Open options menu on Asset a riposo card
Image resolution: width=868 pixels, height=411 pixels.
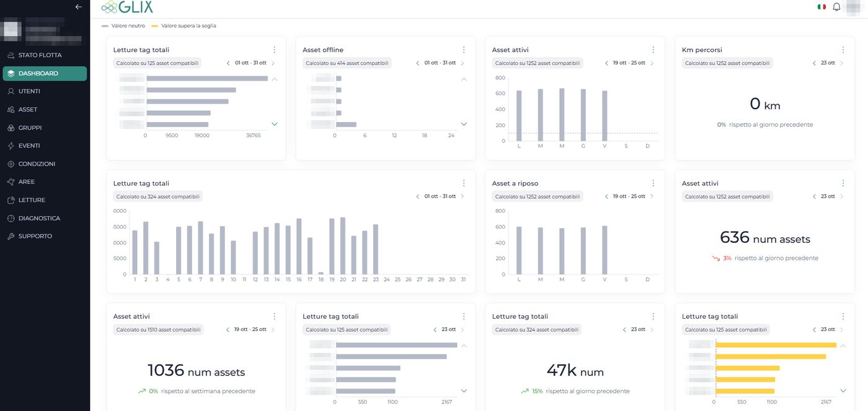click(653, 183)
